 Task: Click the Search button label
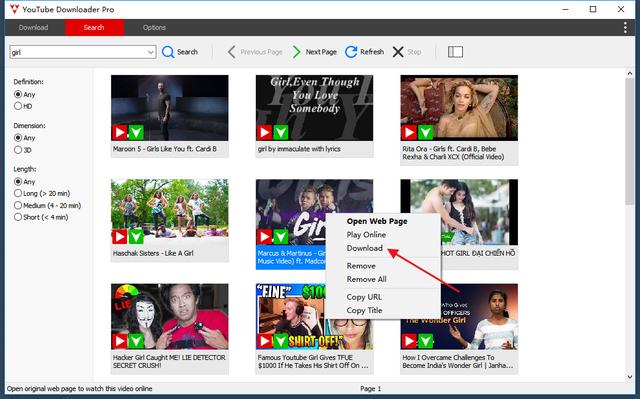187,52
